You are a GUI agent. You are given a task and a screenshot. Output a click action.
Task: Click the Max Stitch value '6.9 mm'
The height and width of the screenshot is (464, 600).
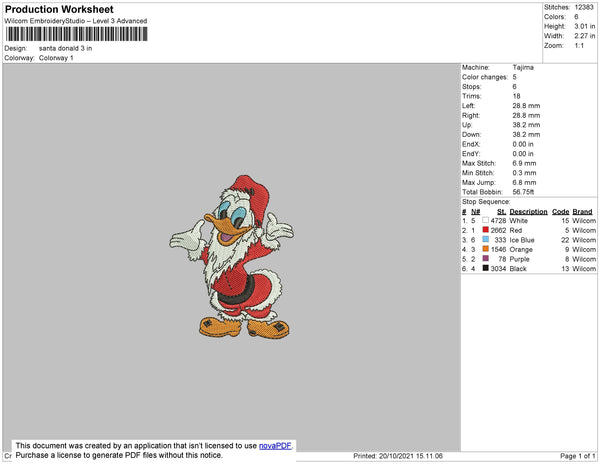tap(524, 163)
